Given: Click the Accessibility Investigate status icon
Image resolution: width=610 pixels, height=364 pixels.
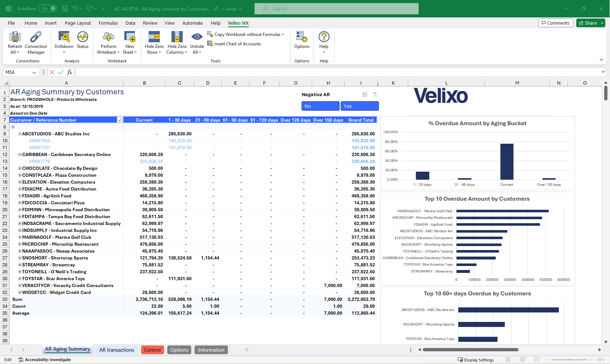Looking at the screenshot, I should [x=21, y=360].
